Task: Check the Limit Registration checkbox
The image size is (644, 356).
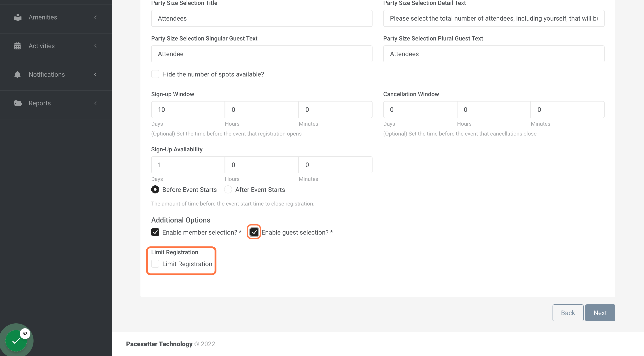Action: coord(155,264)
